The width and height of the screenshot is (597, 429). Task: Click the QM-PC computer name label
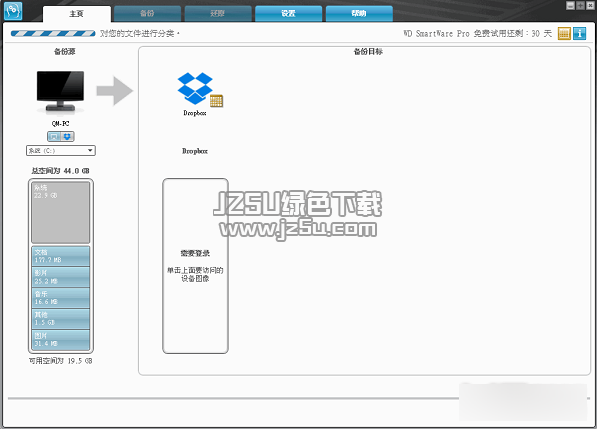pos(61,123)
